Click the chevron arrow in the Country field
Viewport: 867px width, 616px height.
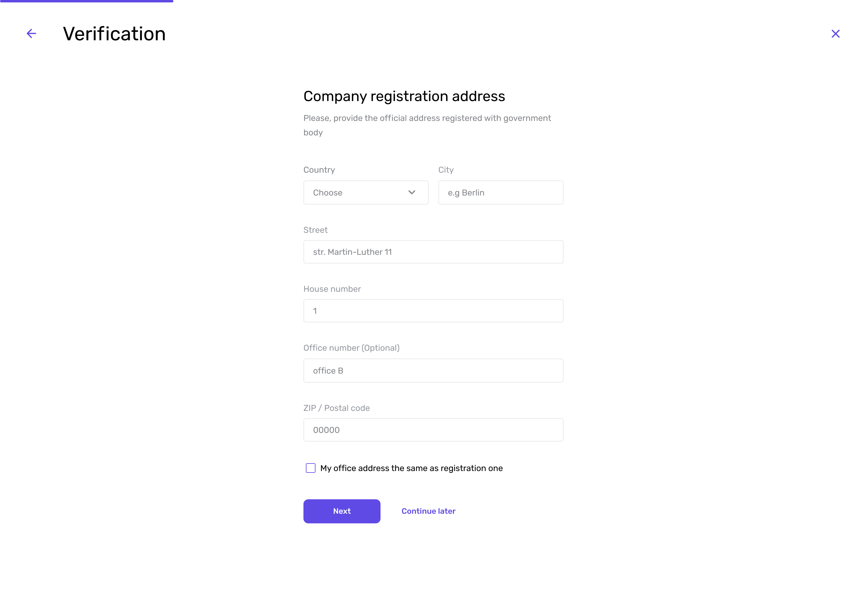(412, 192)
